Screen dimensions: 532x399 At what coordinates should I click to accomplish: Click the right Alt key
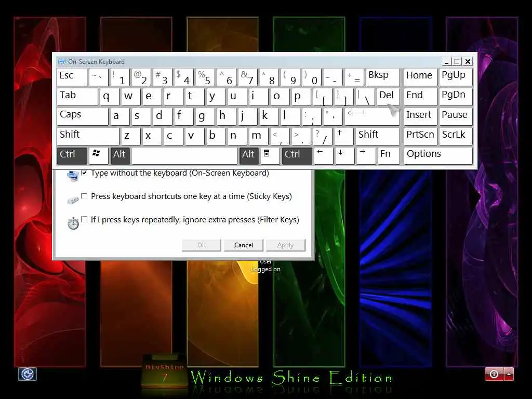(249, 156)
